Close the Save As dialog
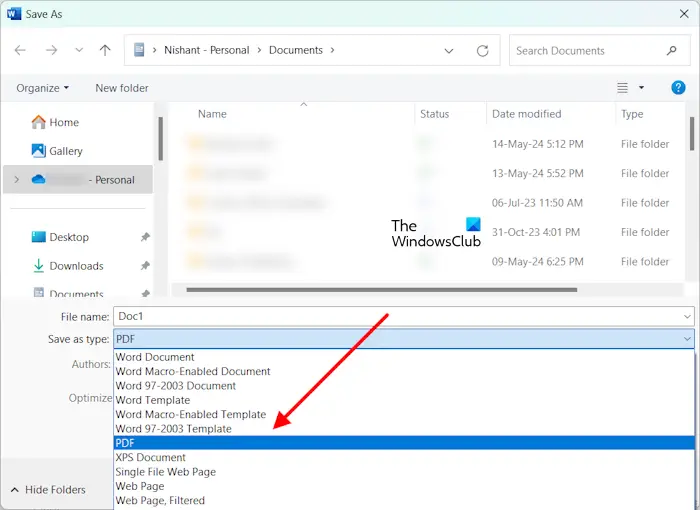This screenshot has width=700, height=510. [684, 14]
